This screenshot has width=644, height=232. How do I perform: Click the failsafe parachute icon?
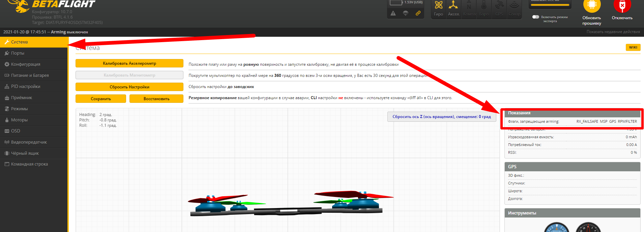point(406,13)
